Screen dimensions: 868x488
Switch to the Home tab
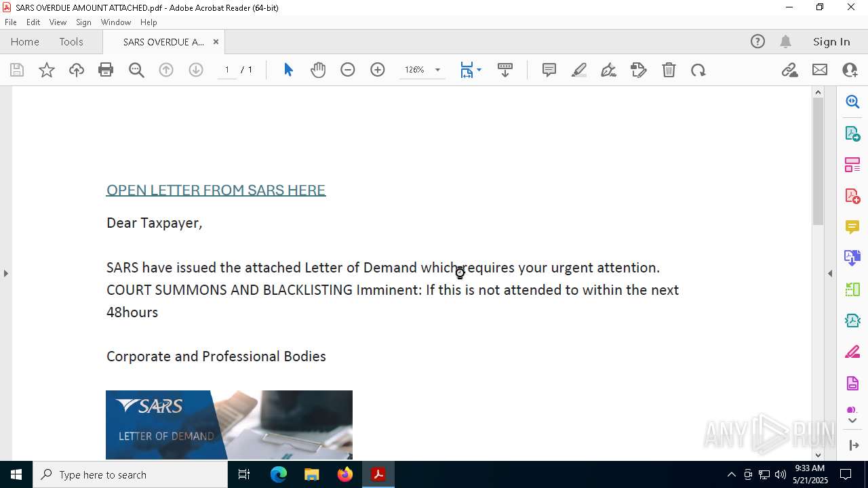pyautogui.click(x=25, y=41)
